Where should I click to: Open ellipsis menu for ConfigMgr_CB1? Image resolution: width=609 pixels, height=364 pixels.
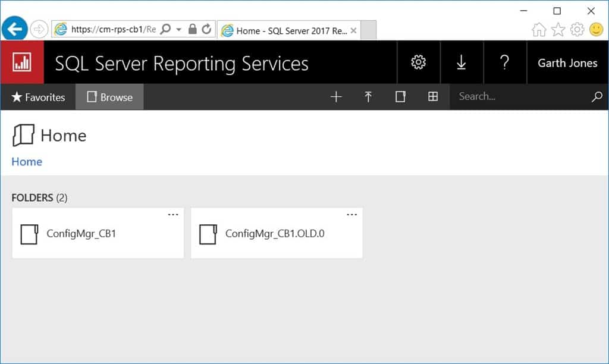173,215
